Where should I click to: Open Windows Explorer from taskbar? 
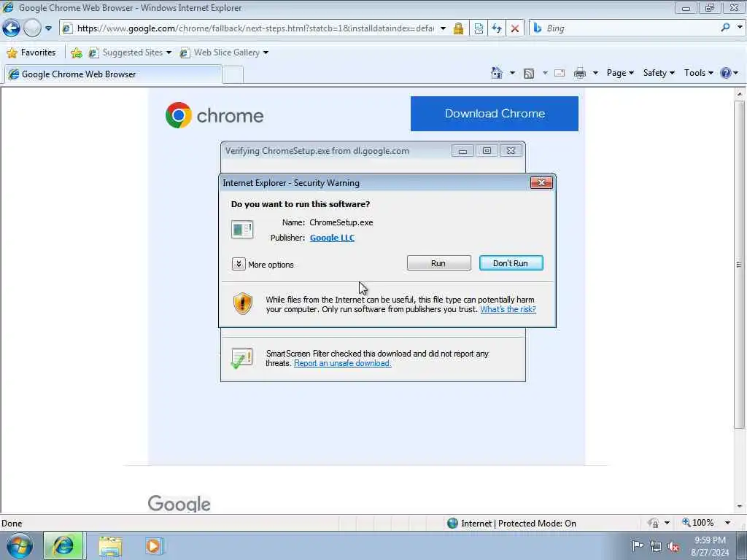(x=111, y=546)
